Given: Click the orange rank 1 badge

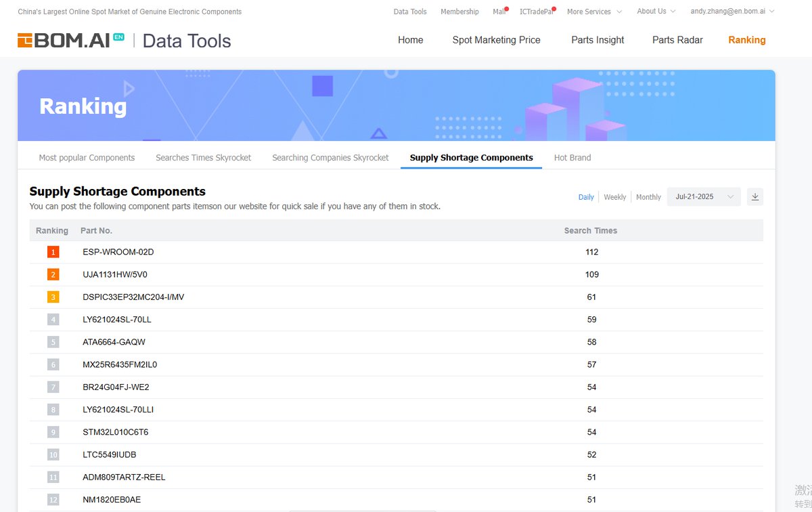Looking at the screenshot, I should (x=53, y=251).
